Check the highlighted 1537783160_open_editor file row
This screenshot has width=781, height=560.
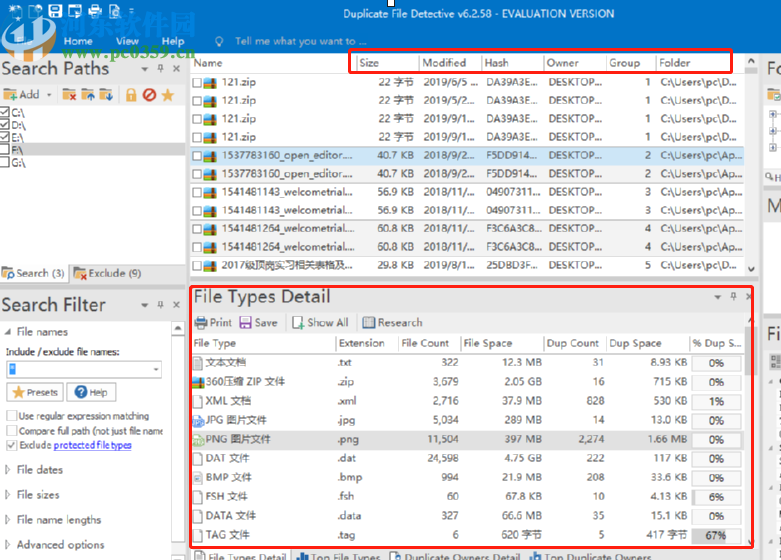(197, 156)
